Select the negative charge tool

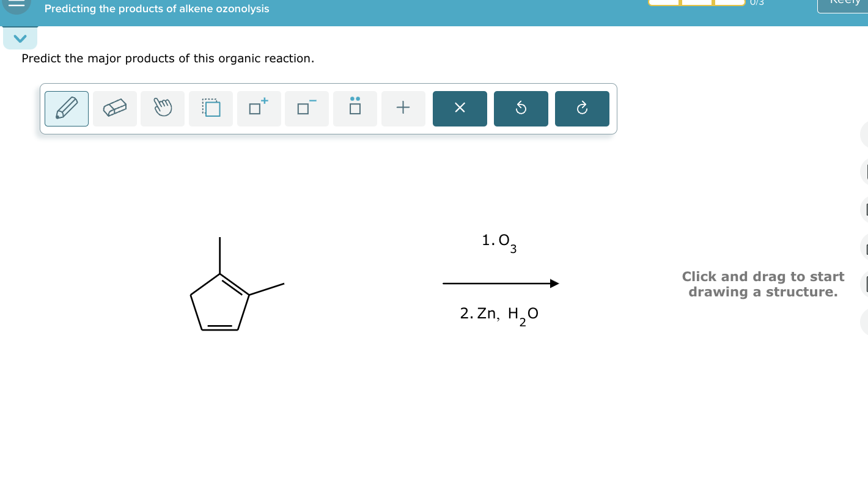pyautogui.click(x=306, y=108)
